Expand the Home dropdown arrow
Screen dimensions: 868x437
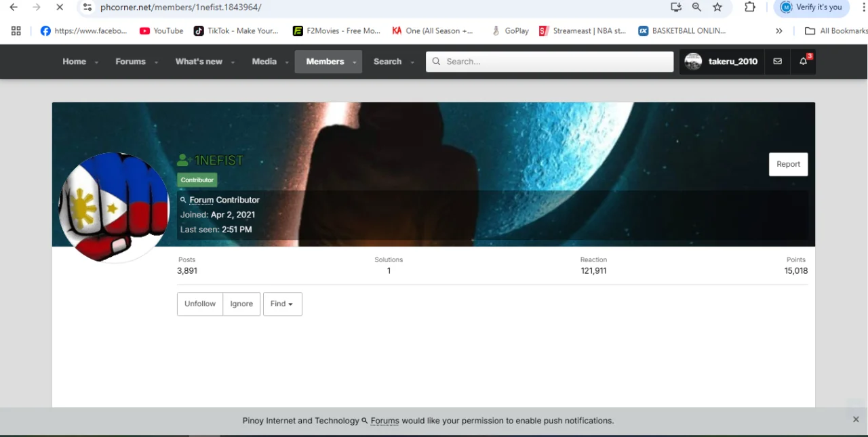pos(96,62)
